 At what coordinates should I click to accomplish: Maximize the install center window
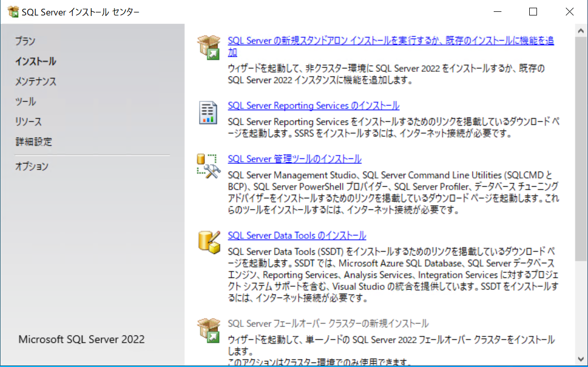[x=533, y=12]
